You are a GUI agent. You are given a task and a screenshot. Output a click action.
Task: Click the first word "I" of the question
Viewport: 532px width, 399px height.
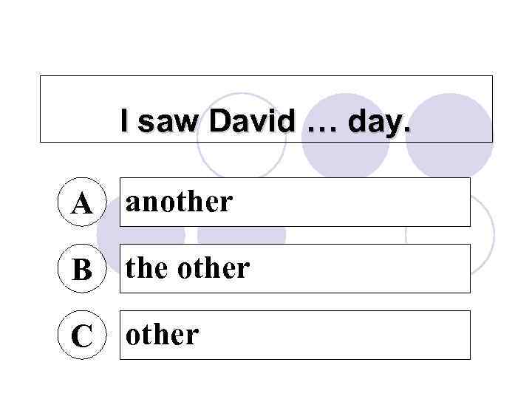(125, 122)
